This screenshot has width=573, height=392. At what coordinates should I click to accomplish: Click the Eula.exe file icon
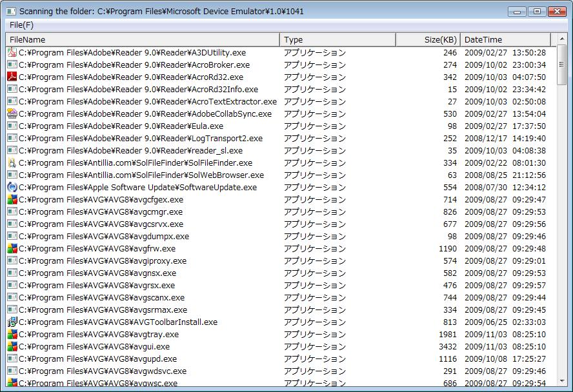pyautogui.click(x=12, y=126)
